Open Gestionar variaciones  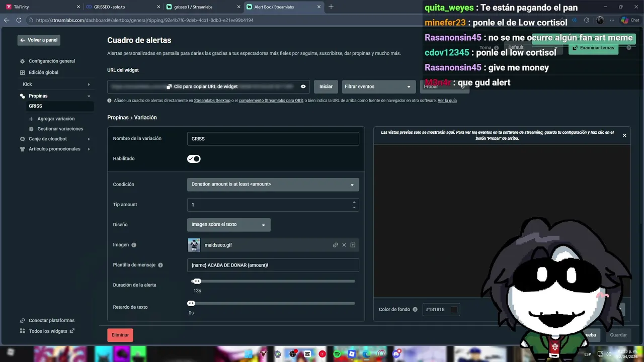coord(60,129)
